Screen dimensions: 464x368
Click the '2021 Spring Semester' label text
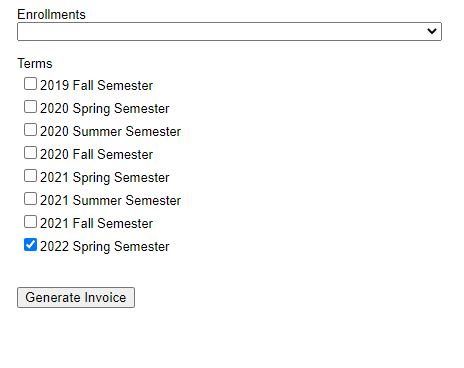pos(105,178)
